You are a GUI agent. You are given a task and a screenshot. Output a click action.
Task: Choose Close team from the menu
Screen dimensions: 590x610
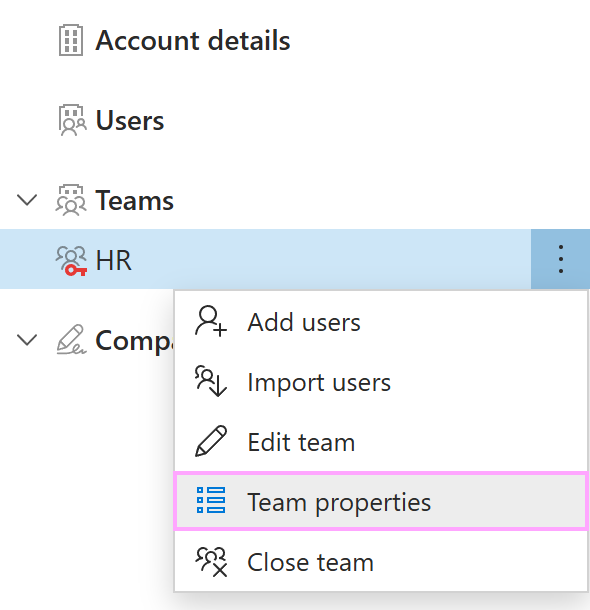pos(381,562)
